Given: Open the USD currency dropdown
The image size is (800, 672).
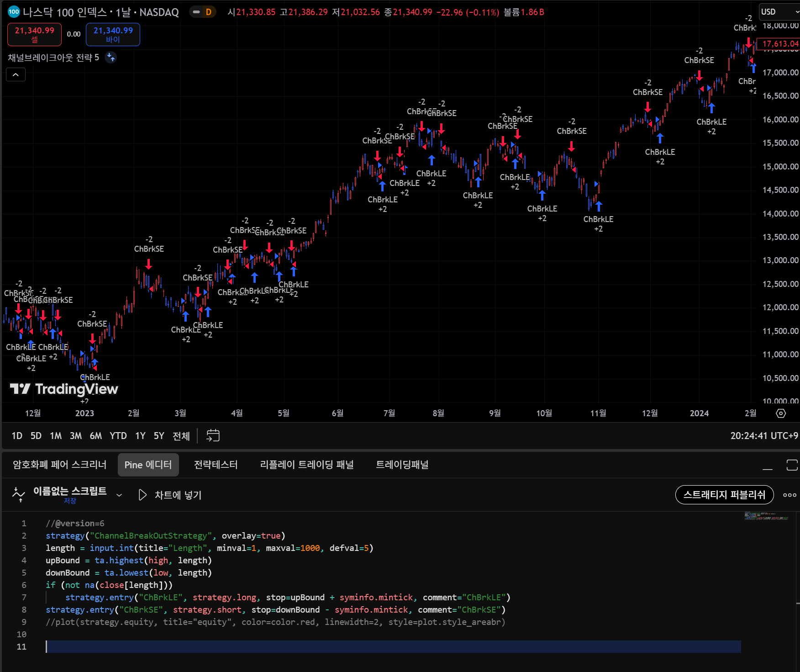Looking at the screenshot, I should 779,12.
